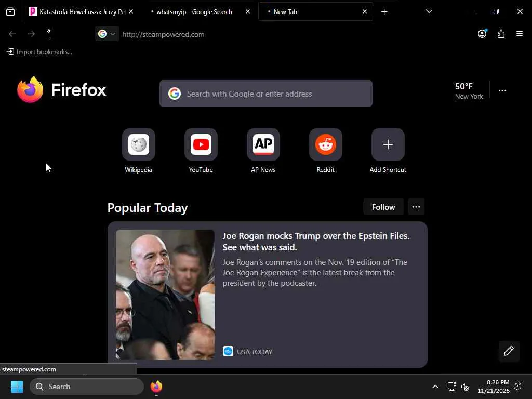The width and height of the screenshot is (532, 399).
Task: Show hidden icons tray chevron
Action: (435, 387)
